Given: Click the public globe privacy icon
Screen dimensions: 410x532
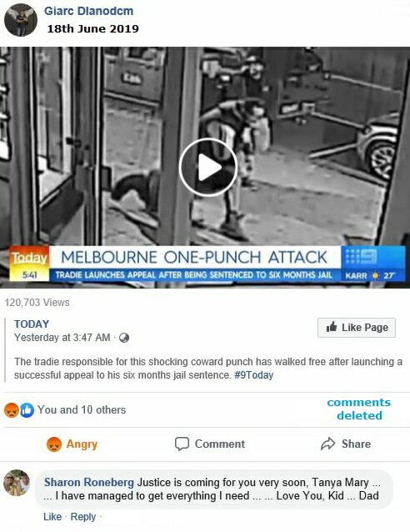Looking at the screenshot, I should tap(124, 338).
